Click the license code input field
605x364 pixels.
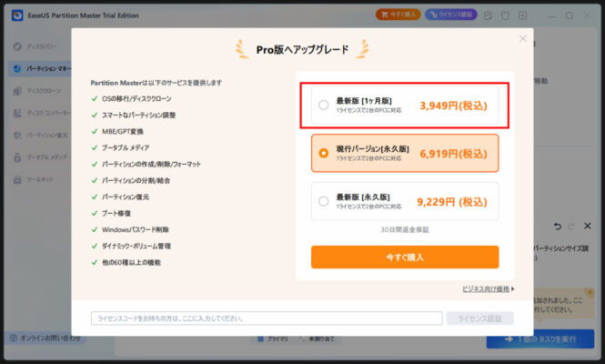pos(267,318)
